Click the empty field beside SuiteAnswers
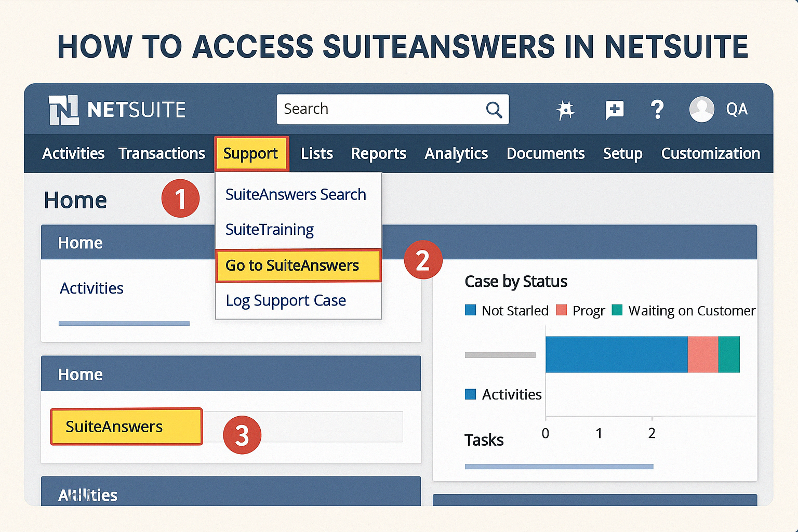Viewport: 798px width, 532px height. [x=302, y=427]
